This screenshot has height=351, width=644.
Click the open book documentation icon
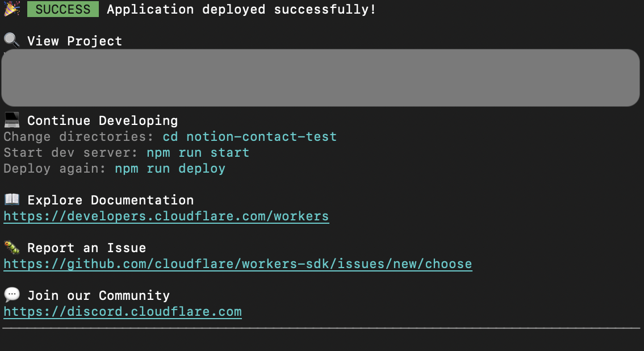point(12,199)
